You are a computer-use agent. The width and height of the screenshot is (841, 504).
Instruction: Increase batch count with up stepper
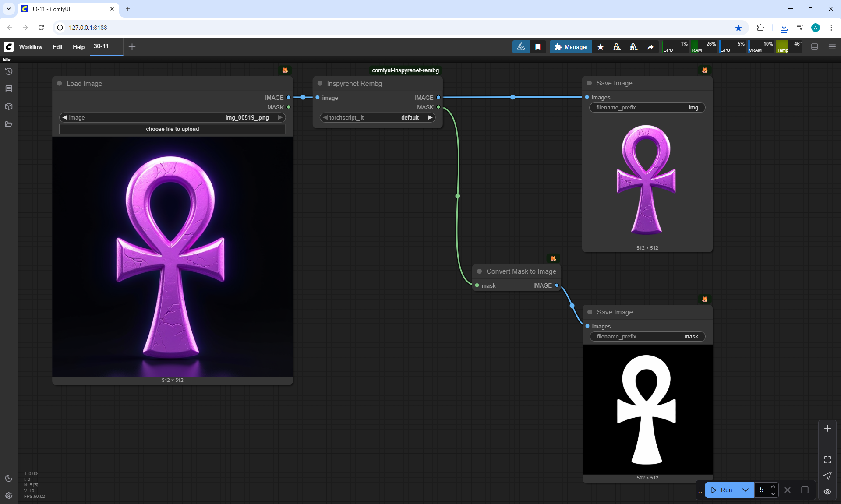click(773, 486)
